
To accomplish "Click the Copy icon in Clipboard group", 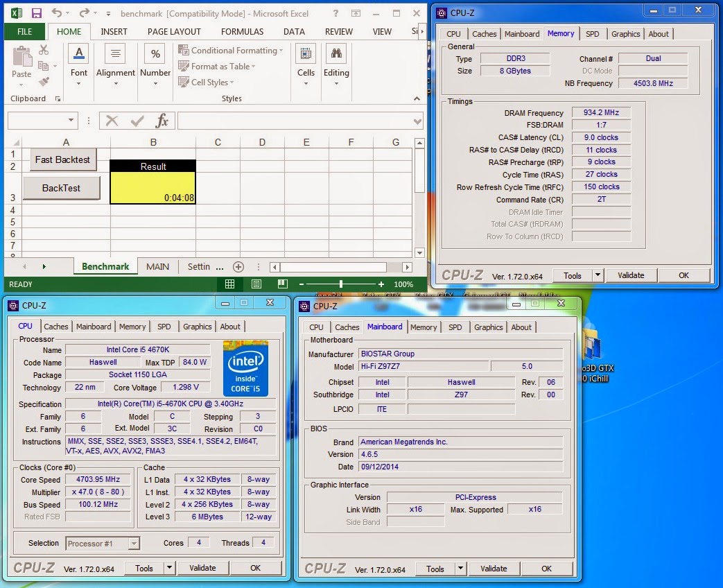I will [44, 66].
